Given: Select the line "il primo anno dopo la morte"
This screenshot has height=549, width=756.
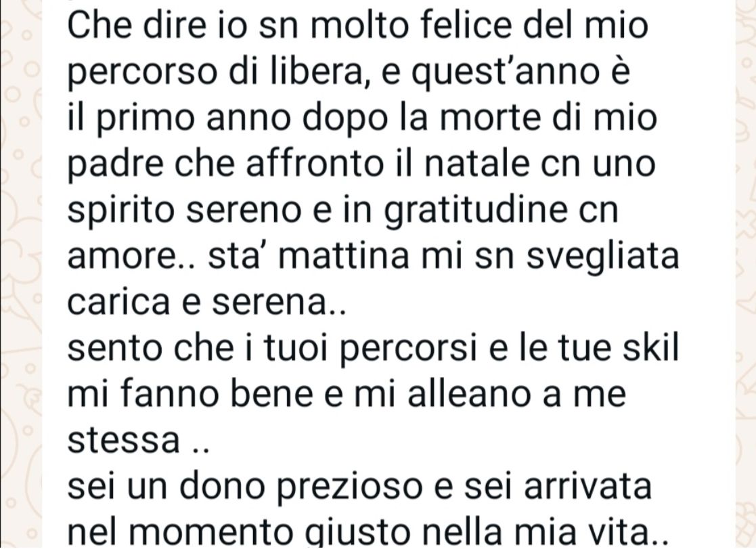Looking at the screenshot, I should [x=361, y=118].
